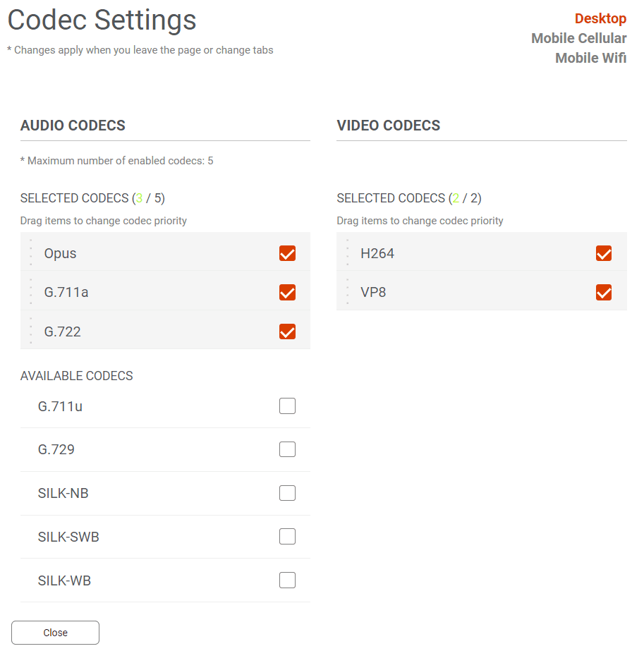Screen dimensions: 644x651
Task: Switch to the Desktop tab
Action: point(600,18)
